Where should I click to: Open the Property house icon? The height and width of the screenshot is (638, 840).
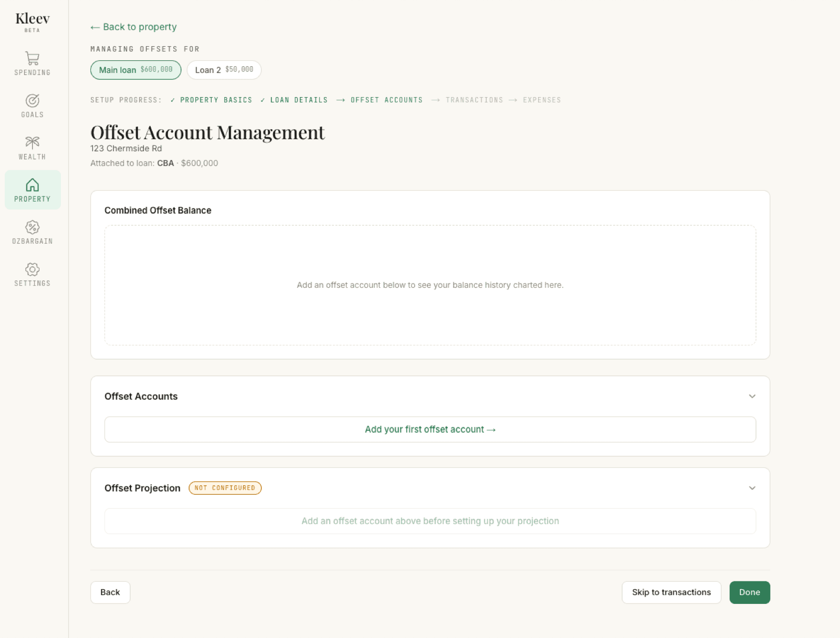tap(33, 185)
